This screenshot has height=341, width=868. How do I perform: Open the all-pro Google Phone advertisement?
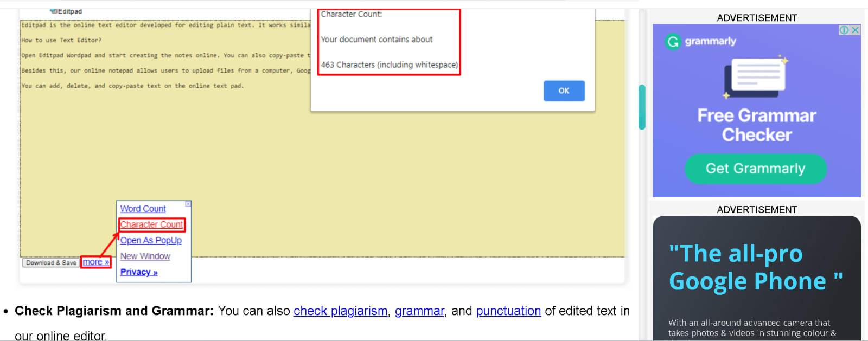(x=757, y=279)
